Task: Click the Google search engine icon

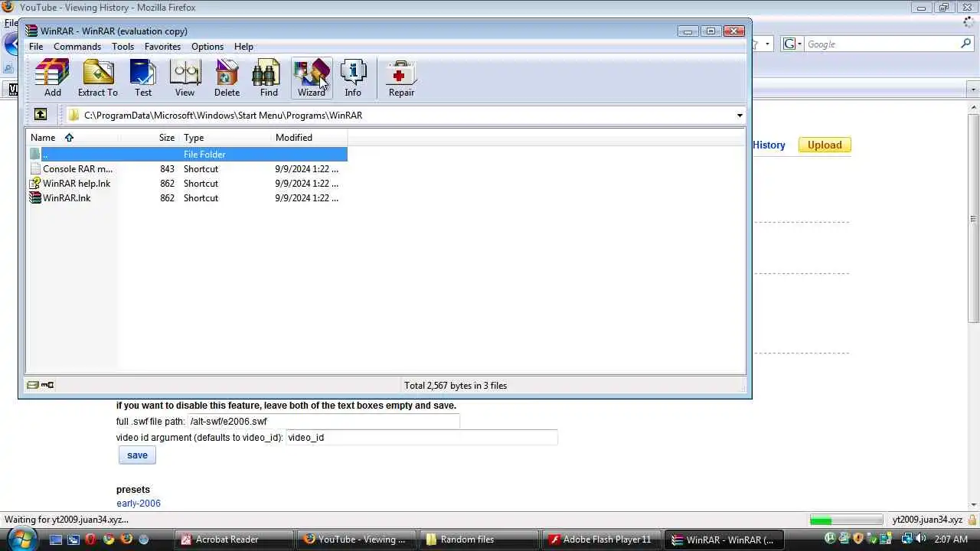Action: 789,44
